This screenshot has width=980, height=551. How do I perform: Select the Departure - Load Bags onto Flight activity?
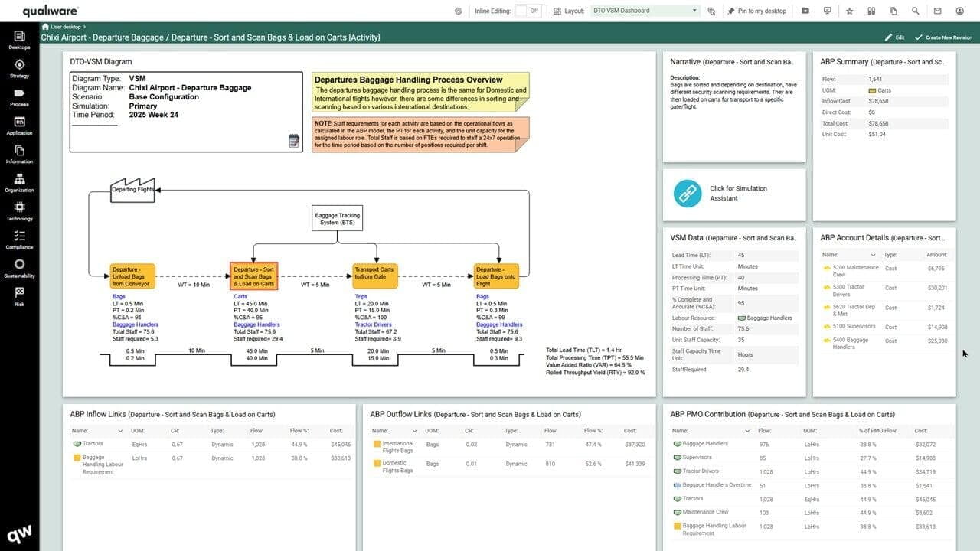pos(496,276)
